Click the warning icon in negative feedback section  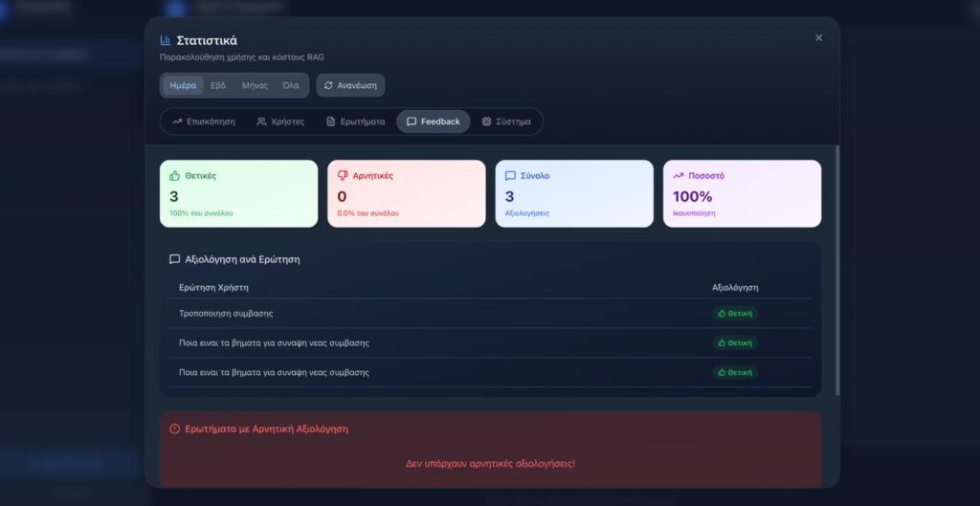pyautogui.click(x=174, y=429)
